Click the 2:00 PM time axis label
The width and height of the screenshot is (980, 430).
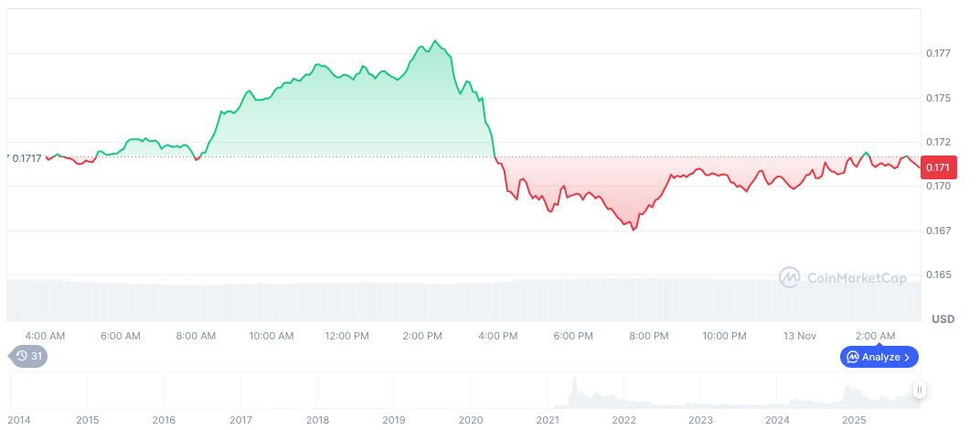tap(422, 336)
